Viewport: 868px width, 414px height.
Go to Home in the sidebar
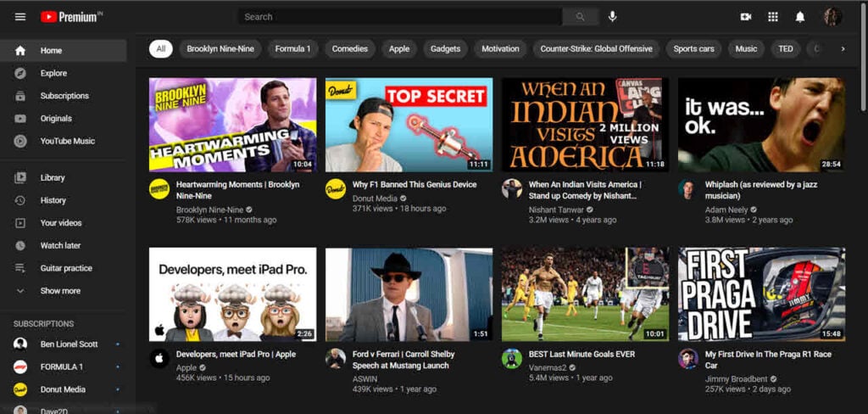click(x=63, y=50)
